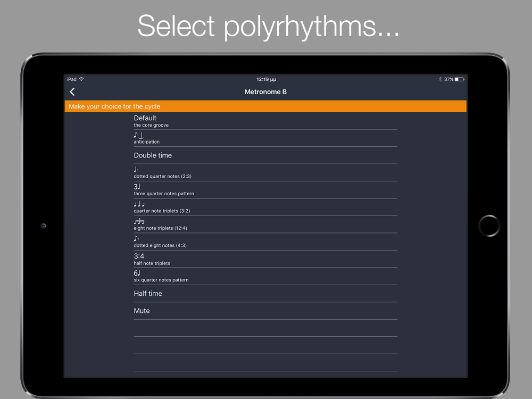Image resolution: width=532 pixels, height=399 pixels.
Task: Choose the dotted quarter note icon
Action: click(x=136, y=169)
